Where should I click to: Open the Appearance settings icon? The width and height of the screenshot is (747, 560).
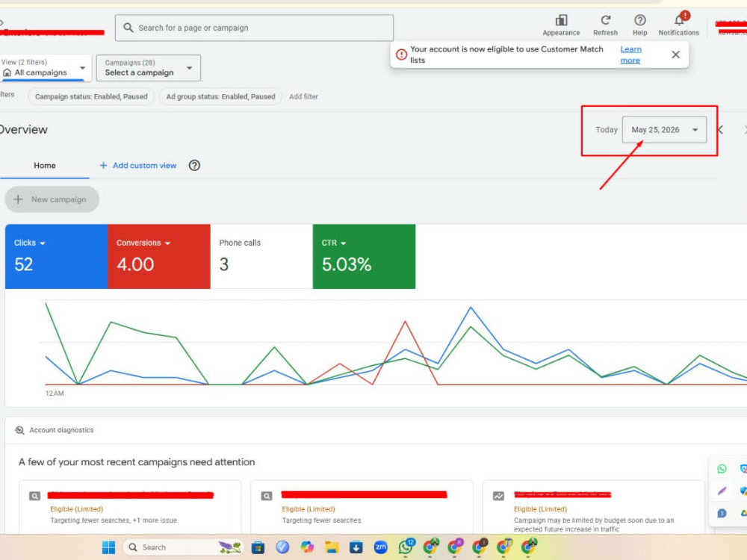tap(561, 20)
